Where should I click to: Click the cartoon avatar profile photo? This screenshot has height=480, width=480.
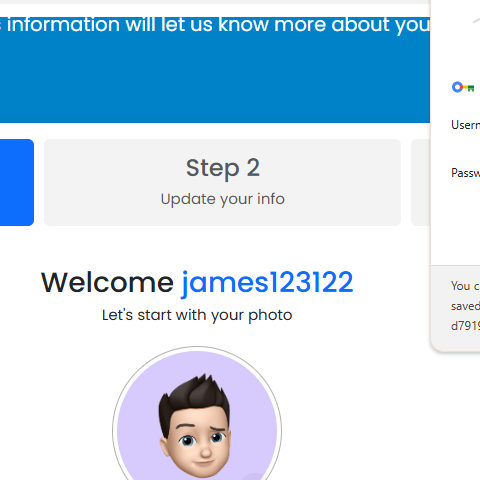point(197,415)
